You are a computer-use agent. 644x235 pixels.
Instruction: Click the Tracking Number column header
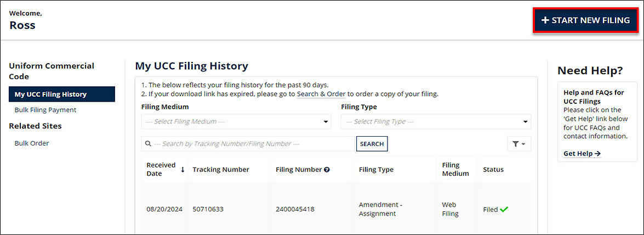point(221,170)
